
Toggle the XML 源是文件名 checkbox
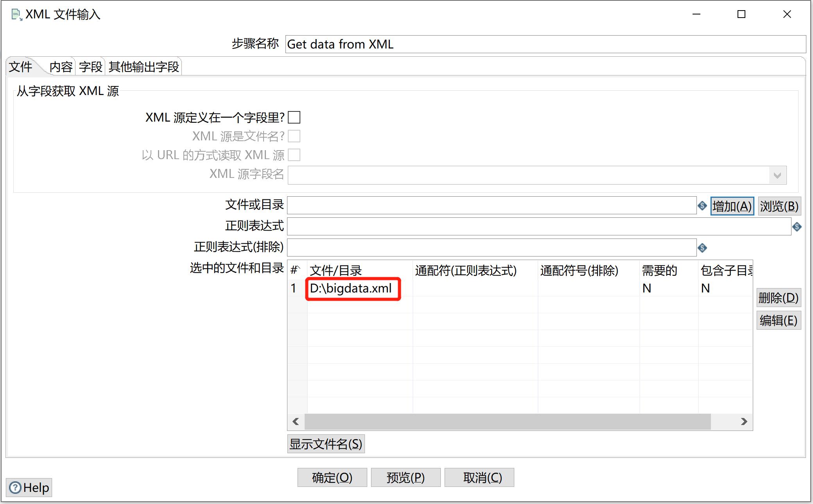point(294,136)
